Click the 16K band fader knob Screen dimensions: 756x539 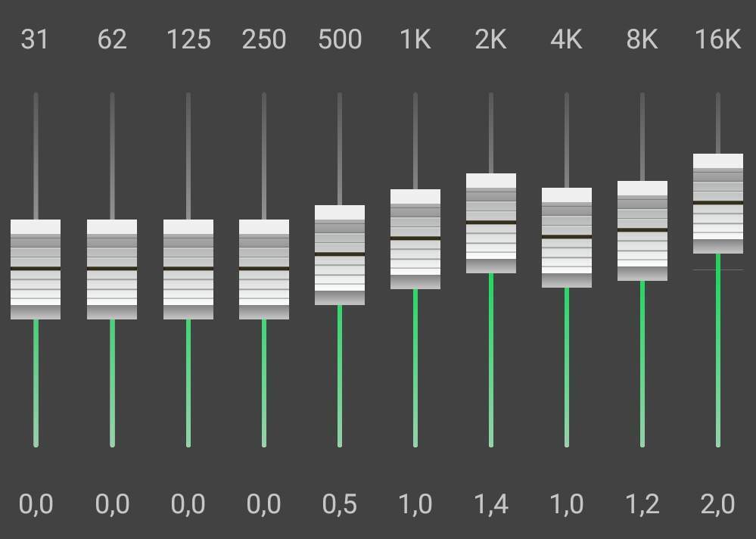(x=718, y=204)
